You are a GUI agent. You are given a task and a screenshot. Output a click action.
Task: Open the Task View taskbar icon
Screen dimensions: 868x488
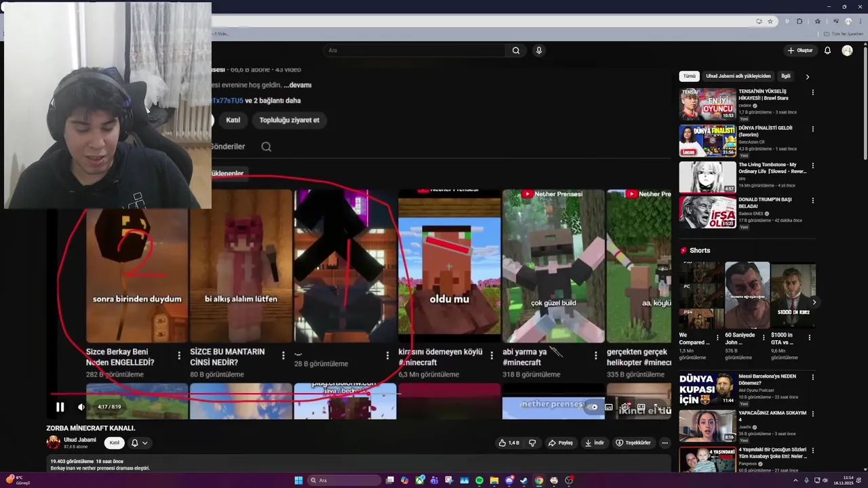390,481
